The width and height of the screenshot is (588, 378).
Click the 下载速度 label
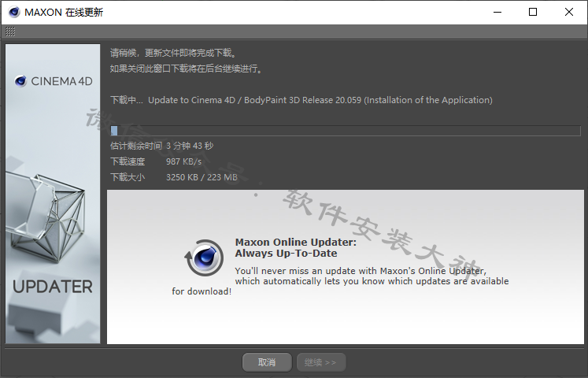[x=128, y=161]
